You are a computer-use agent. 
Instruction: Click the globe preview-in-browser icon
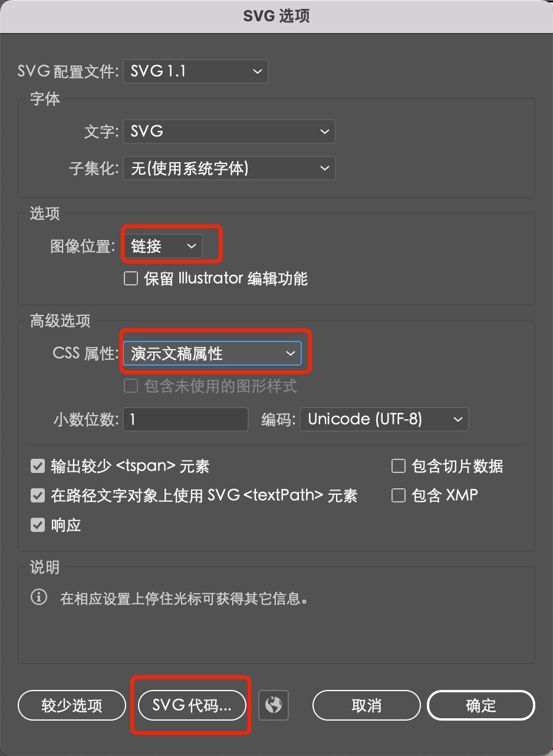pyautogui.click(x=274, y=705)
